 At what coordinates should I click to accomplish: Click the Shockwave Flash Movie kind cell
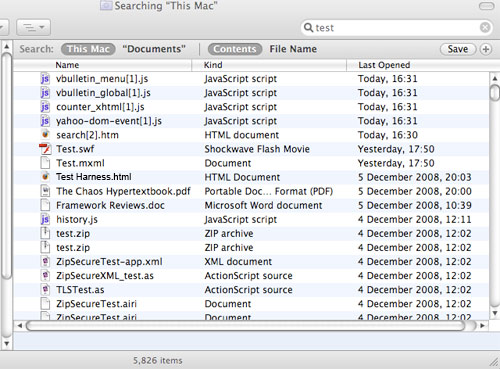[257, 149]
